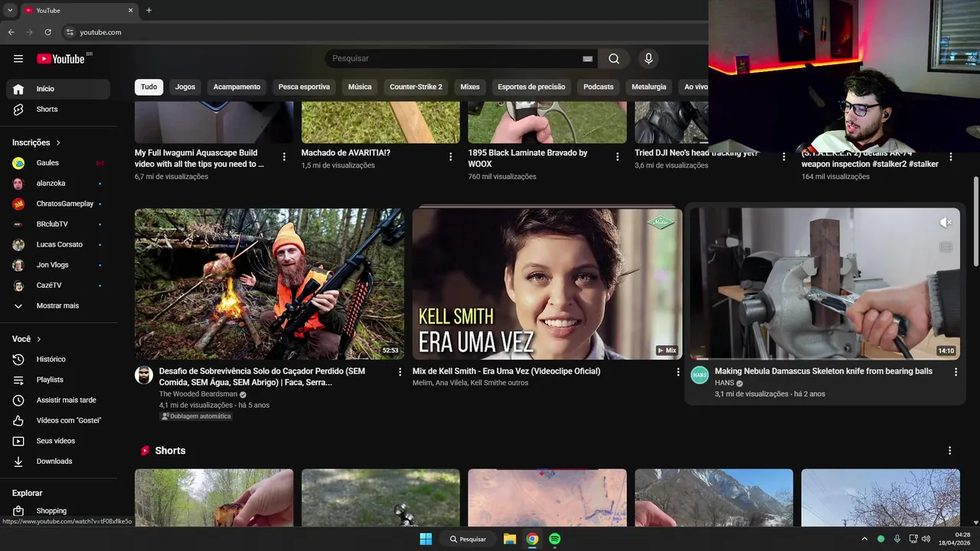The image size is (980, 551).
Task: Reload the page in Chrome
Action: pyautogui.click(x=47, y=32)
